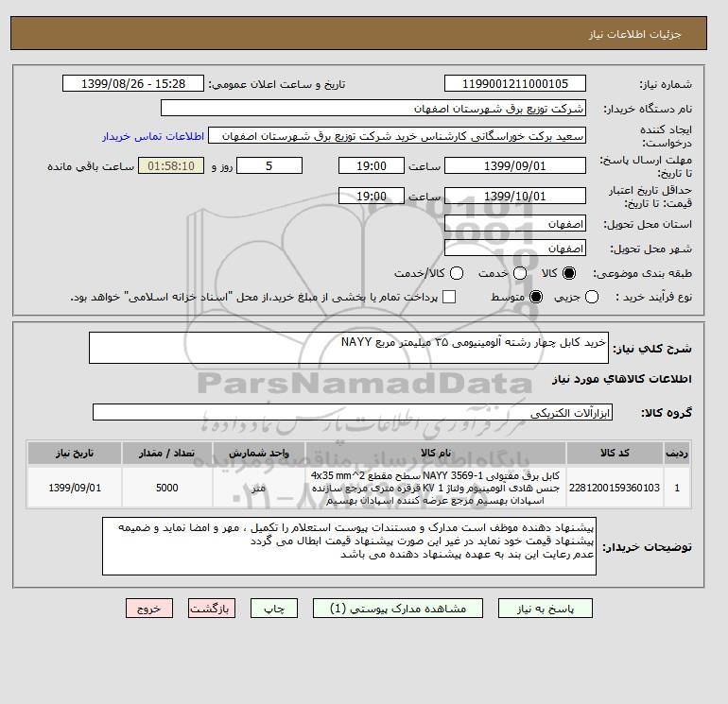Click the واحد شمارش column header
728x704 pixels.
click(x=259, y=453)
